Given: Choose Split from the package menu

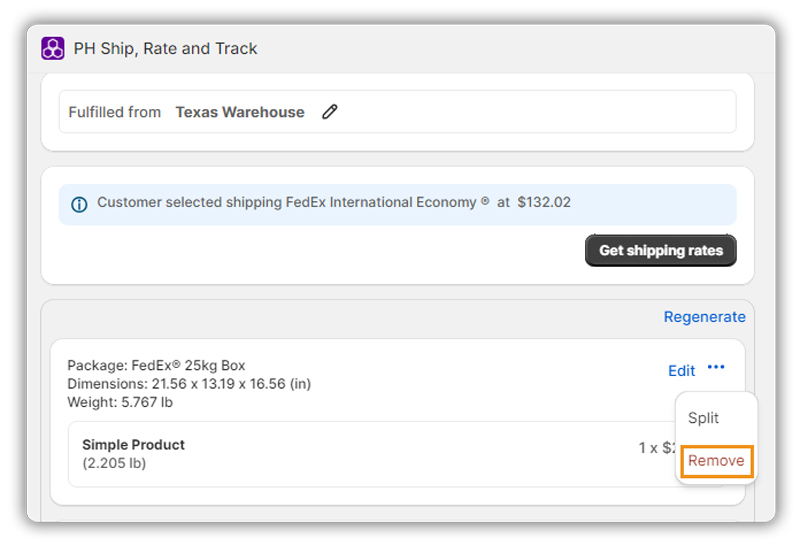Looking at the screenshot, I should coord(703,417).
